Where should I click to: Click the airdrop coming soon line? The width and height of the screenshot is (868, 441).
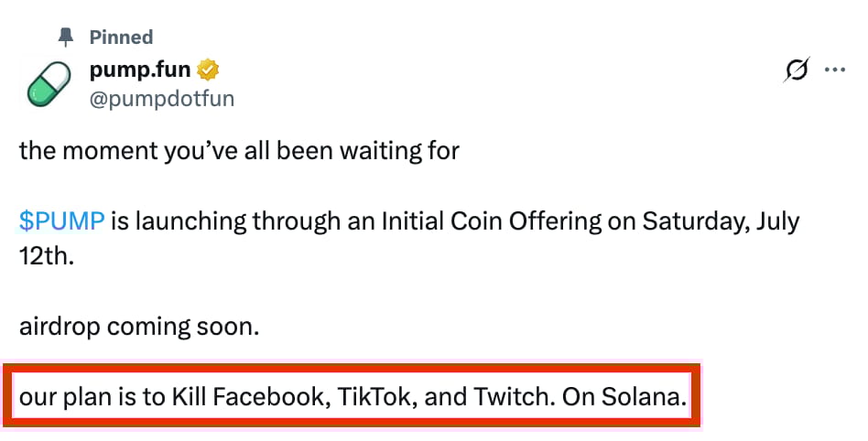point(139,327)
